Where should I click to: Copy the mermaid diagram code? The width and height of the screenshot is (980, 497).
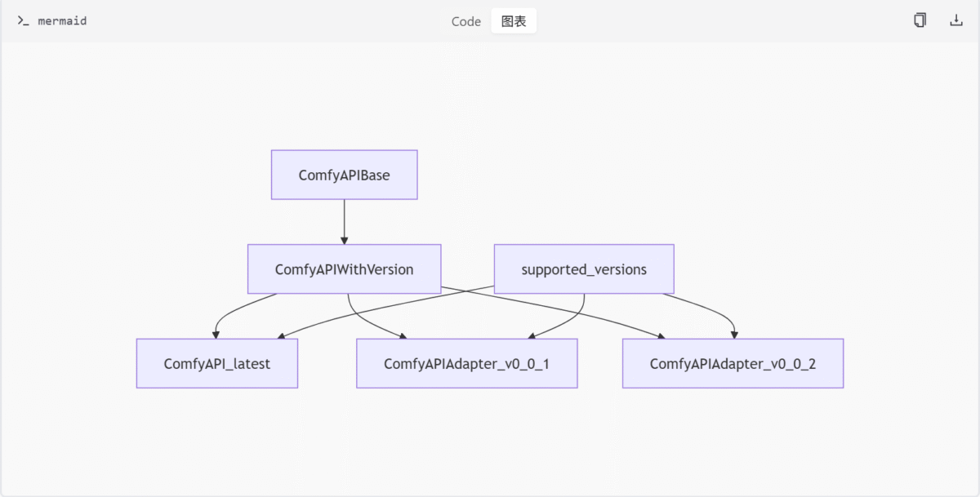pos(920,20)
